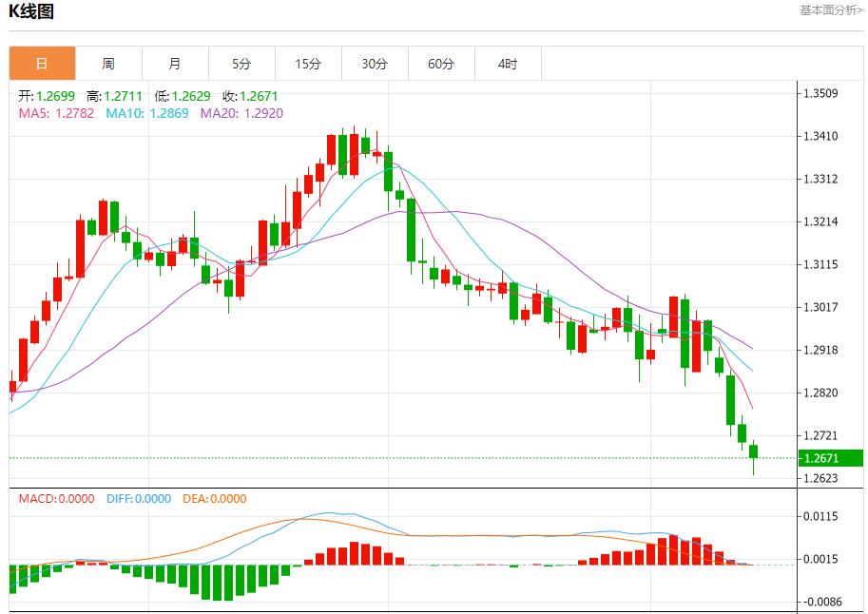Click the 1.3509 top price axis label

(x=820, y=93)
